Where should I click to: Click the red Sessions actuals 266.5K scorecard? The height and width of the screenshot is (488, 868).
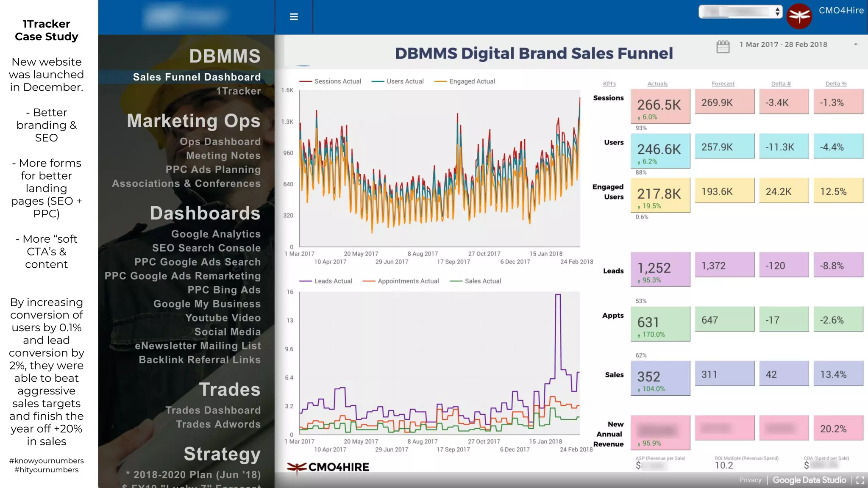point(660,106)
